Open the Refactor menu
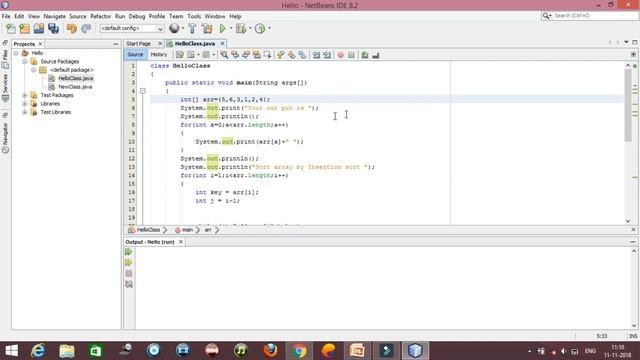 100,16
